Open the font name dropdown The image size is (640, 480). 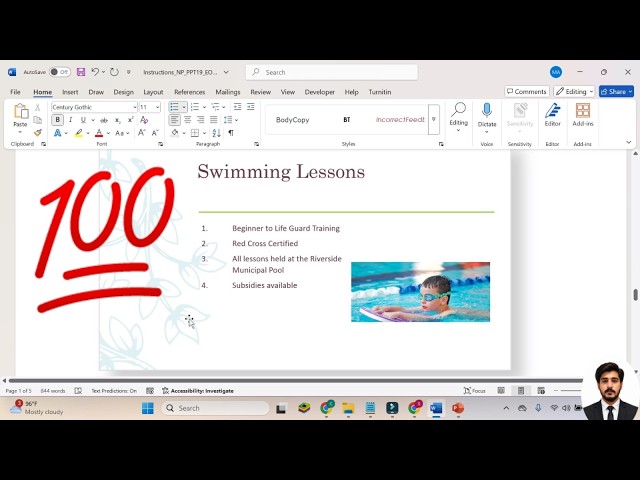point(135,107)
